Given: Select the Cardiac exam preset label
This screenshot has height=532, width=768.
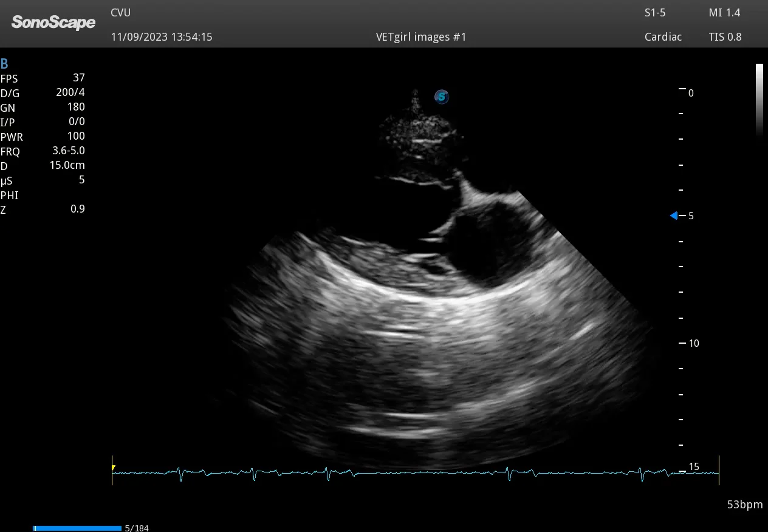Looking at the screenshot, I should click(663, 37).
